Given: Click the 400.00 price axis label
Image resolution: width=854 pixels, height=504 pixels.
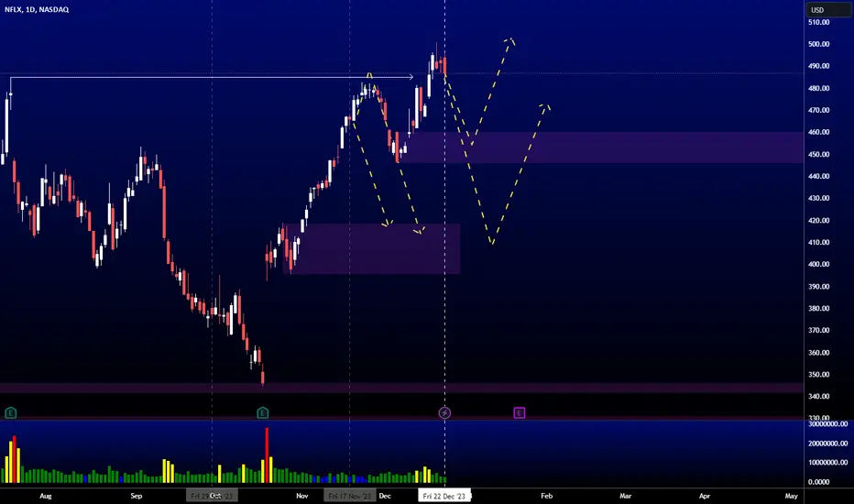Looking at the screenshot, I should 818,264.
